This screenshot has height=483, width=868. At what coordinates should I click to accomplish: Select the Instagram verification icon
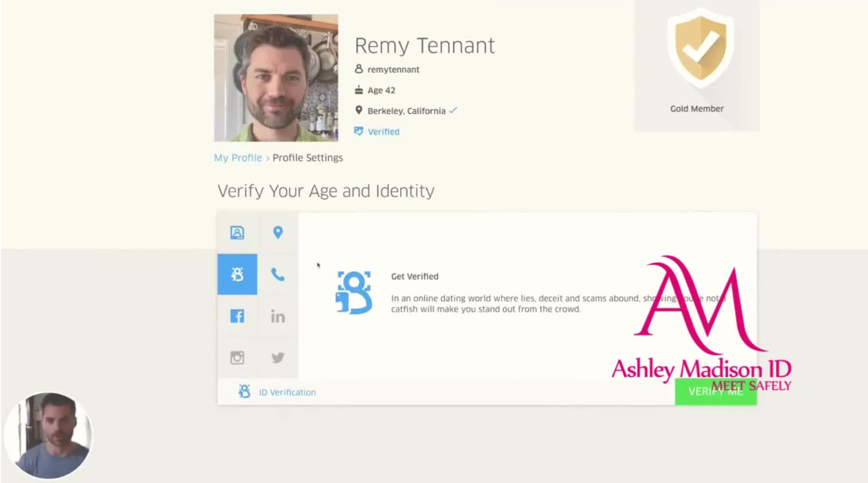click(237, 357)
